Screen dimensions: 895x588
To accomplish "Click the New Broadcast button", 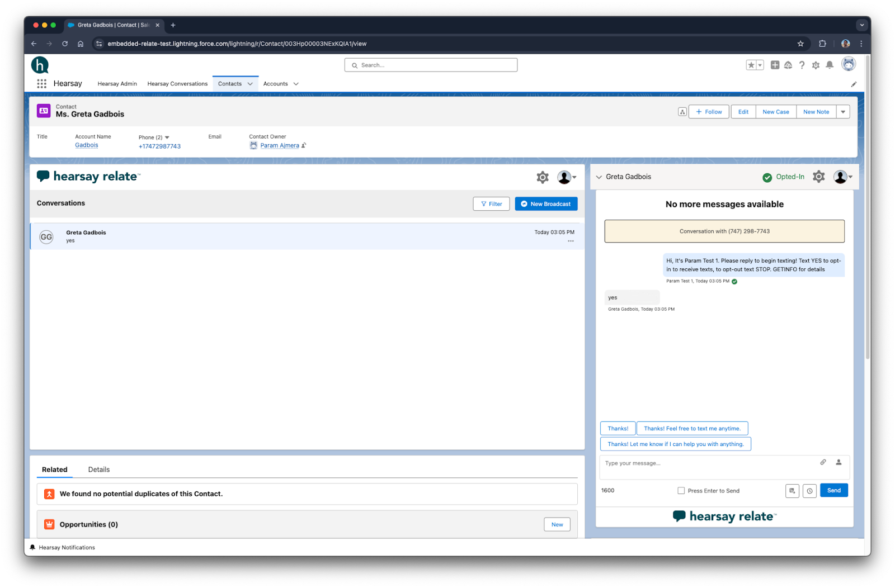I will coord(546,204).
